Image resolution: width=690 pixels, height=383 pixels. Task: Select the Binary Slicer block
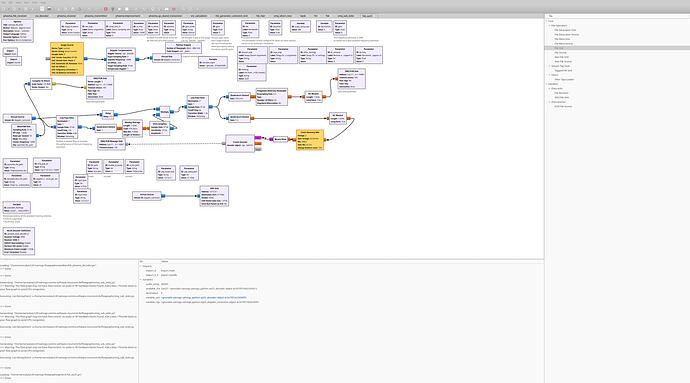pos(280,139)
